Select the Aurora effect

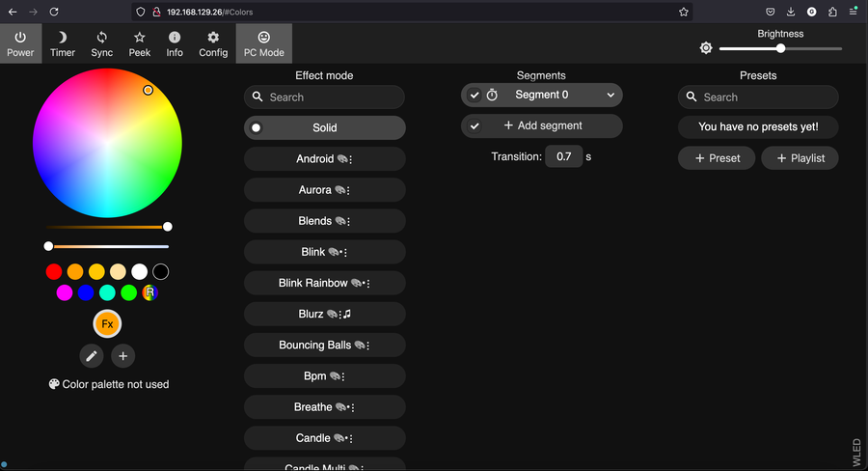(x=315, y=190)
